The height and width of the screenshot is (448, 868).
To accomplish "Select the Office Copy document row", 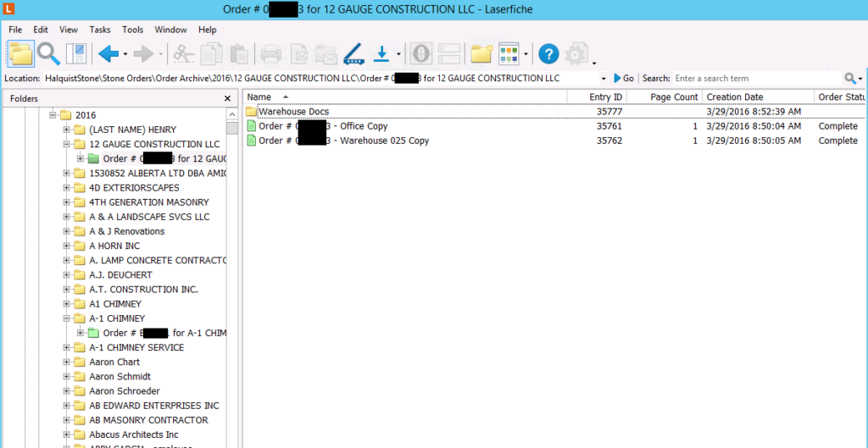I will [554, 126].
